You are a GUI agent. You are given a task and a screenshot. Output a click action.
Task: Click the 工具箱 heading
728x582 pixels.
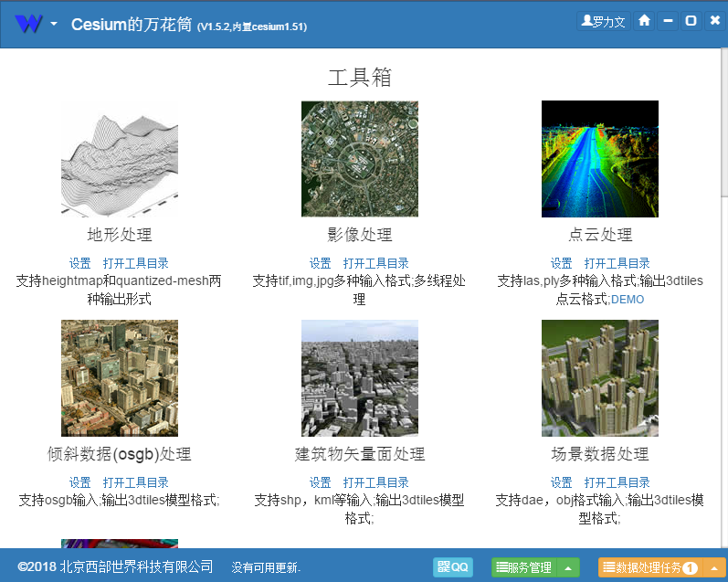coord(360,77)
